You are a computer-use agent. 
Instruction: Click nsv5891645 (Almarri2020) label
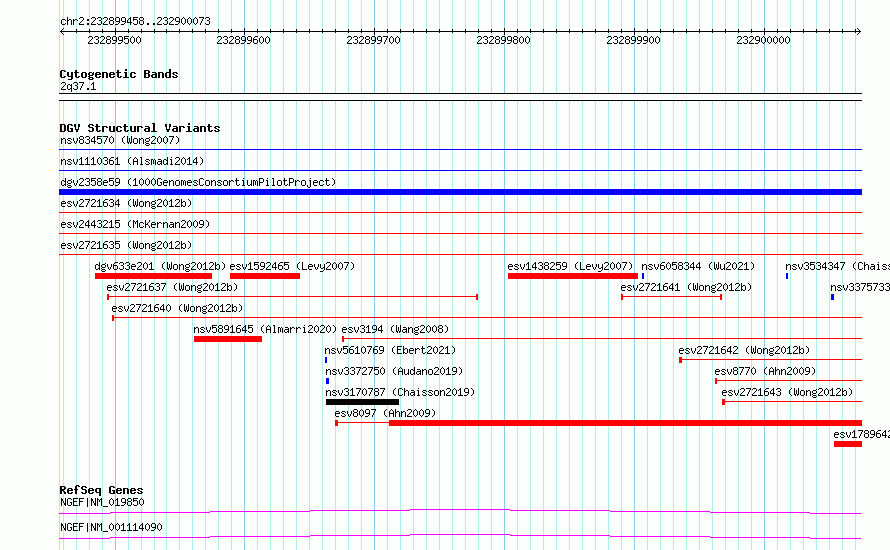pyautogui.click(x=265, y=329)
